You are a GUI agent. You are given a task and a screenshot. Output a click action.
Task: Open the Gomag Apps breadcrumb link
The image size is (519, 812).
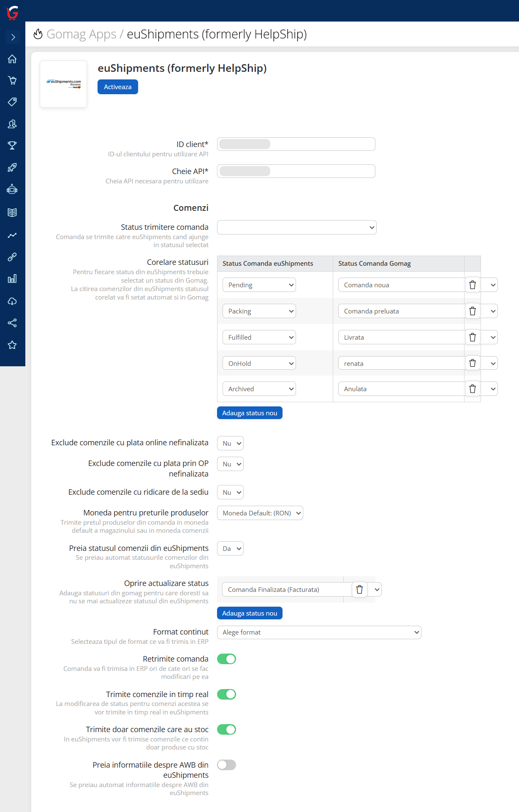click(81, 34)
